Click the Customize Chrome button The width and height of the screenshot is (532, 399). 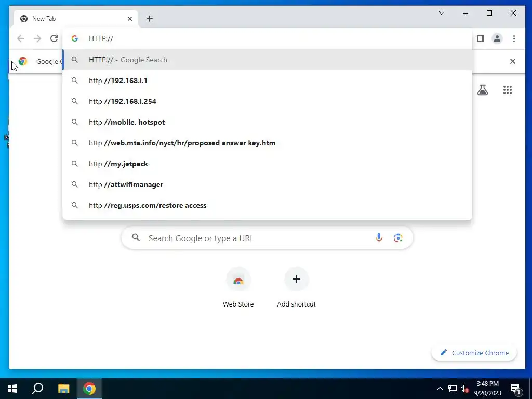[474, 353]
